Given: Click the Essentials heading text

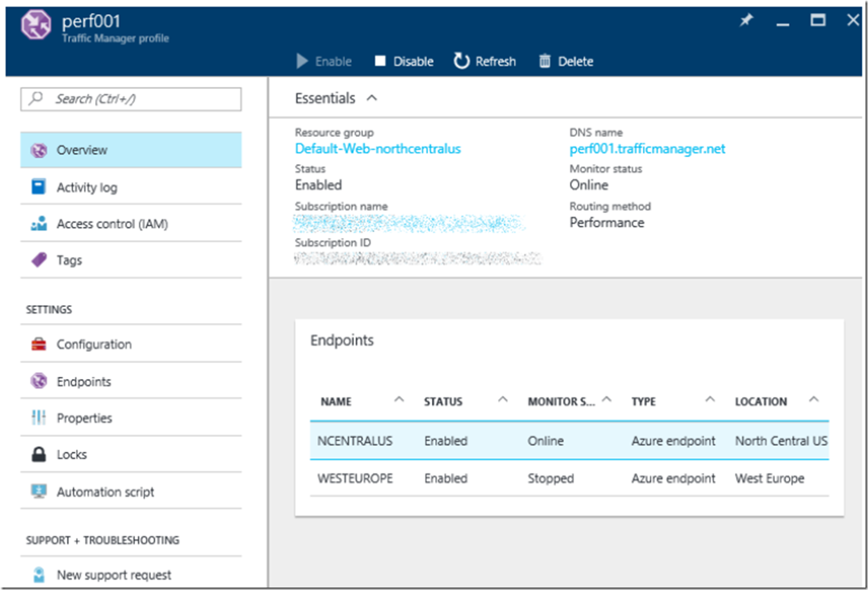Looking at the screenshot, I should pyautogui.click(x=325, y=98).
